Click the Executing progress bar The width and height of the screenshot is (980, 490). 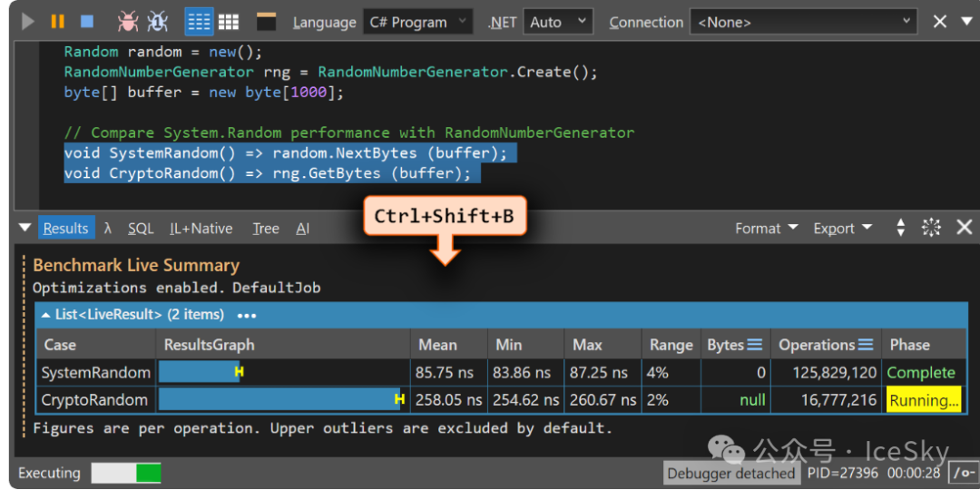coord(126,473)
